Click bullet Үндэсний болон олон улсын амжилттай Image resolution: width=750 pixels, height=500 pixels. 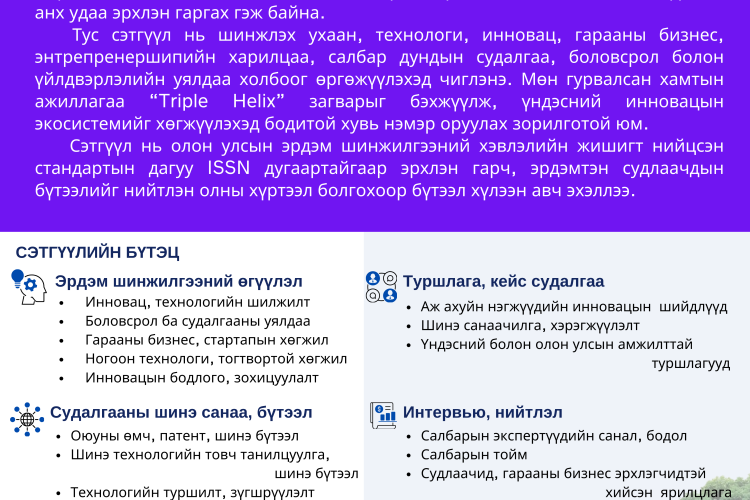tap(557, 344)
